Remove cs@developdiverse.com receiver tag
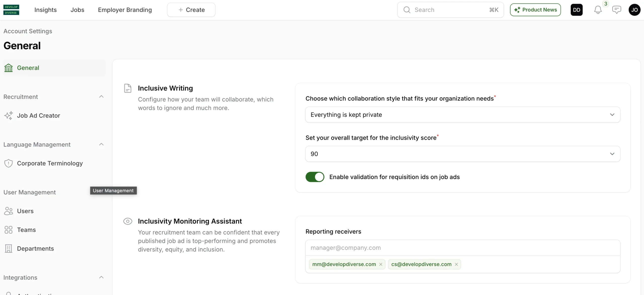Viewport: 644px width, 295px height. pyautogui.click(x=456, y=264)
